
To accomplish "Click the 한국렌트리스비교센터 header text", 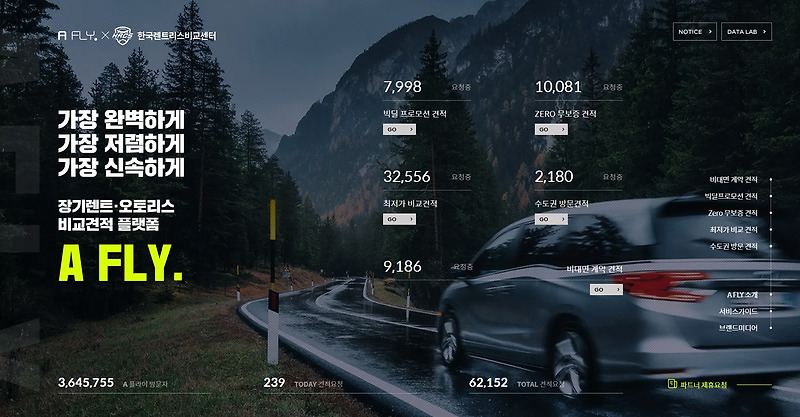I will click(x=177, y=35).
